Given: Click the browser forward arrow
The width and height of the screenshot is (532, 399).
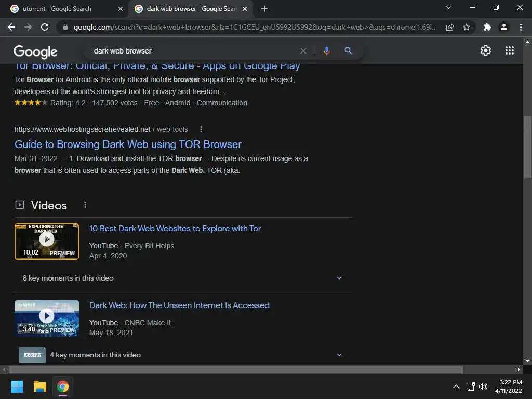Looking at the screenshot, I should click(28, 27).
